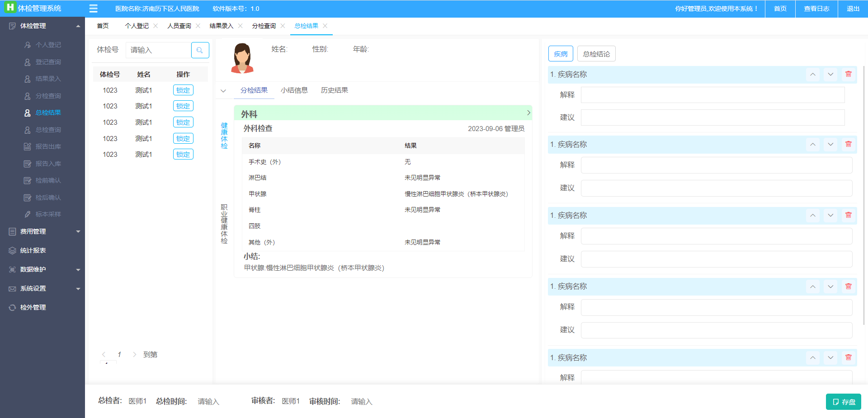
Task: Toggle the collapse arrow left of 分检结果
Action: click(x=223, y=91)
